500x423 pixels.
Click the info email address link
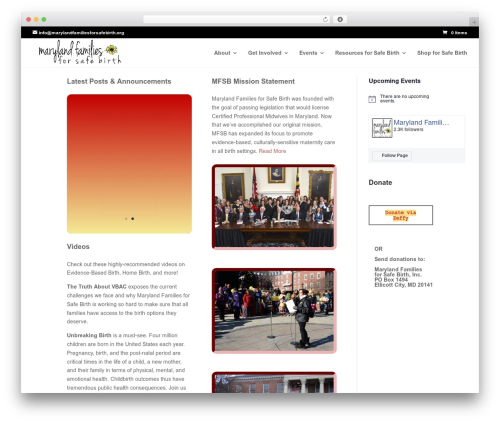click(81, 33)
